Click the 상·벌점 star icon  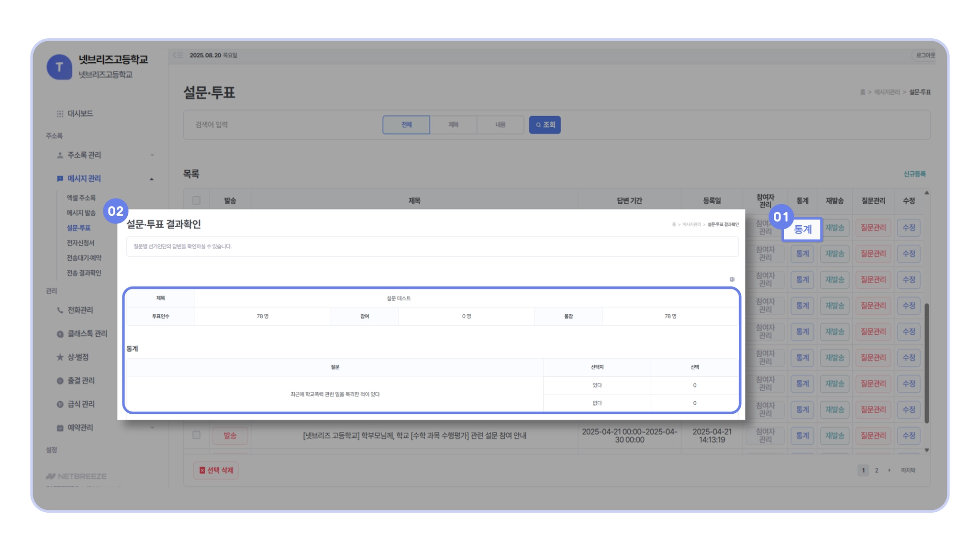pyautogui.click(x=60, y=357)
